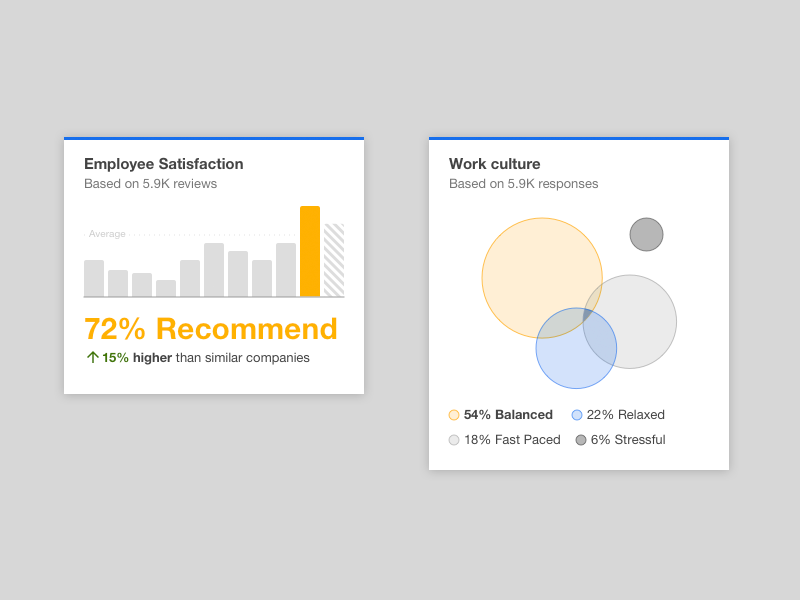Click the Employee Satisfaction title
This screenshot has height=600, width=800.
click(164, 164)
